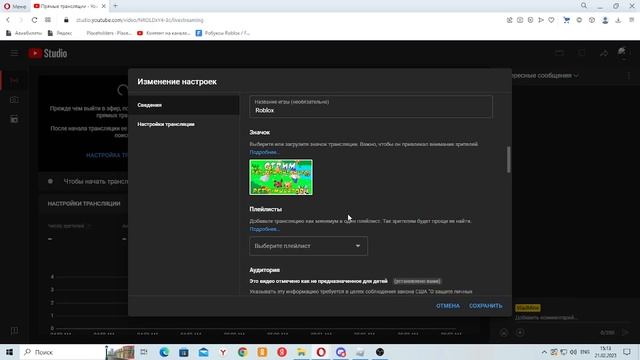Go back in browser history
The height and width of the screenshot is (360, 640).
point(8,20)
